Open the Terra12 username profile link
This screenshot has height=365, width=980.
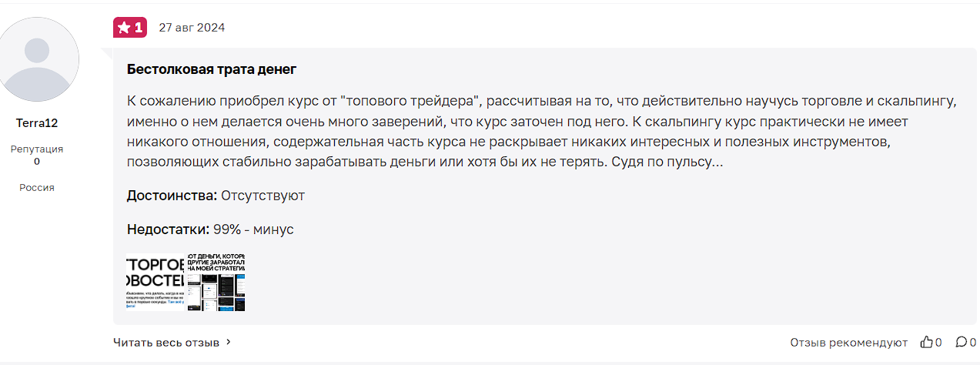point(37,123)
